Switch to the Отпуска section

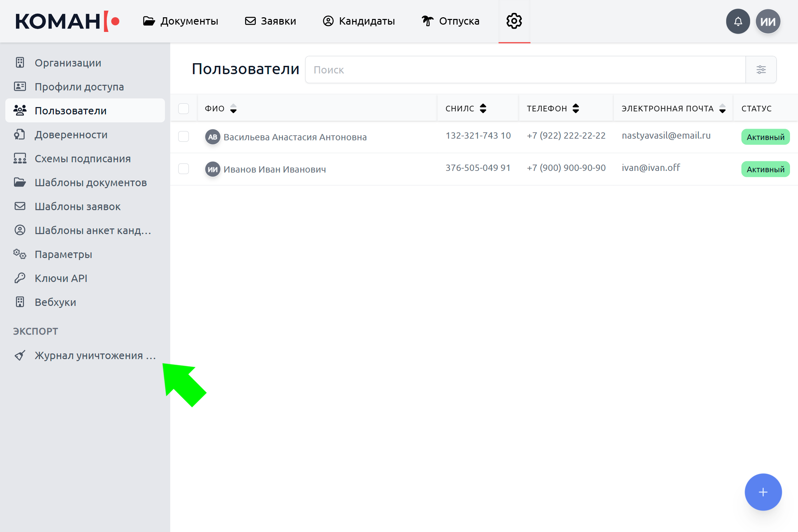pos(450,21)
